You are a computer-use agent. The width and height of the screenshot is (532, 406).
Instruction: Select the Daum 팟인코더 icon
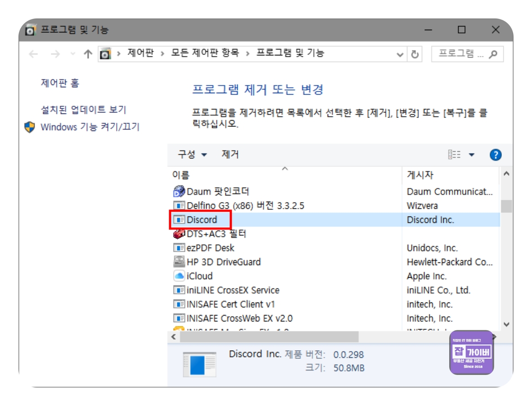tap(179, 191)
